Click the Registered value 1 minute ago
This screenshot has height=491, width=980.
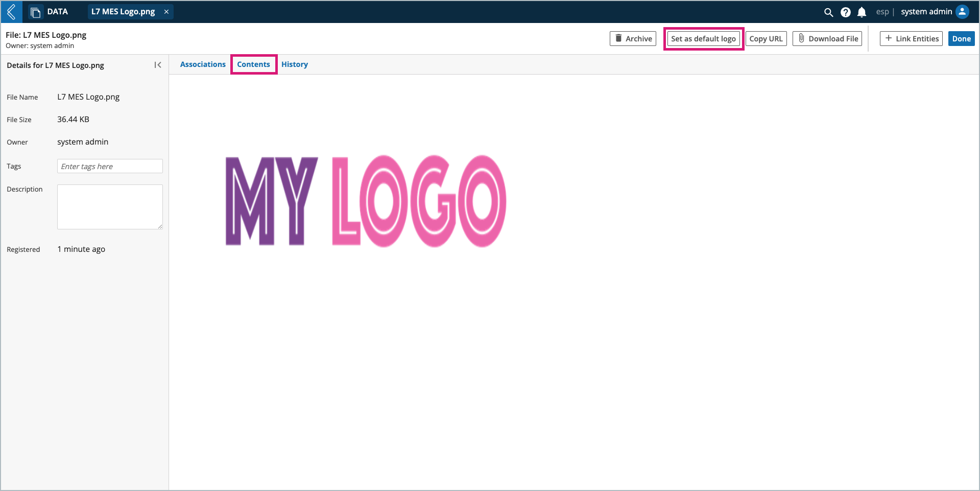click(x=81, y=249)
